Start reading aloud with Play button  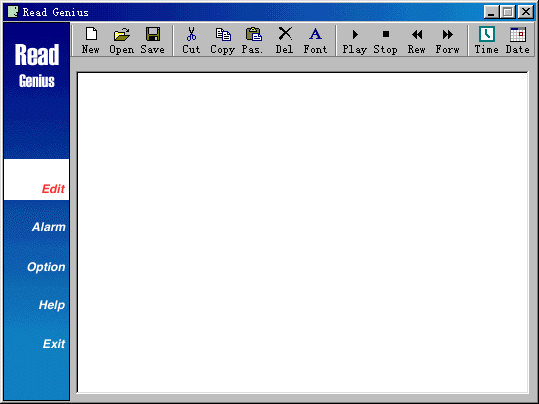click(354, 41)
